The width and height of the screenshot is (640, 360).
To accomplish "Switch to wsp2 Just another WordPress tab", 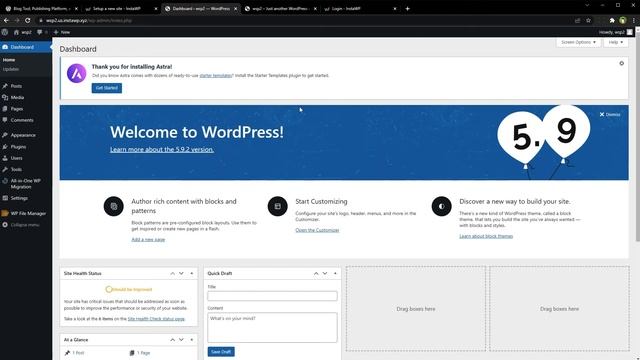I will tap(281, 9).
